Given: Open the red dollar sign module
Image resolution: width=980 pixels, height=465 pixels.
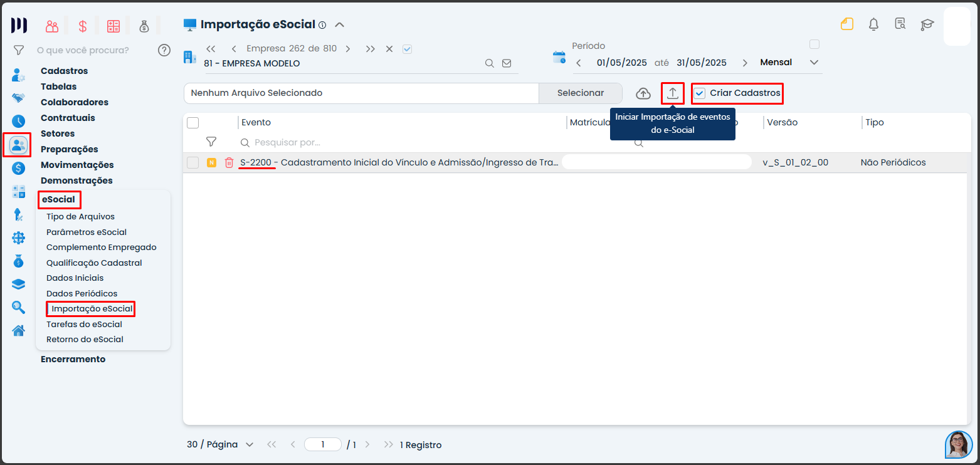Looking at the screenshot, I should tap(83, 26).
